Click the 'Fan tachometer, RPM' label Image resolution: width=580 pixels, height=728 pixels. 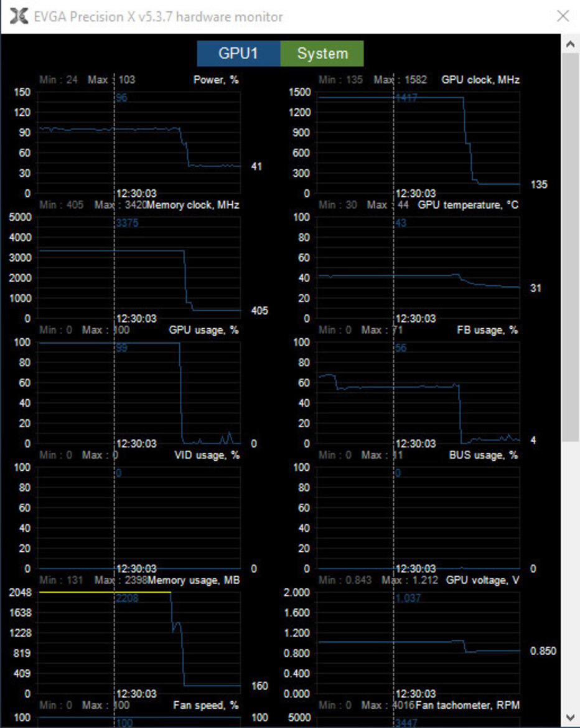(x=468, y=705)
